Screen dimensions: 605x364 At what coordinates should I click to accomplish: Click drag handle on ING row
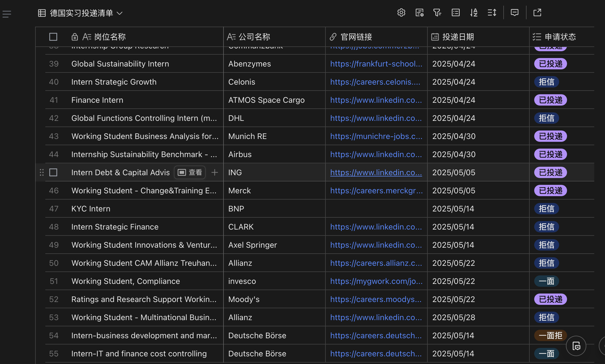tap(42, 172)
